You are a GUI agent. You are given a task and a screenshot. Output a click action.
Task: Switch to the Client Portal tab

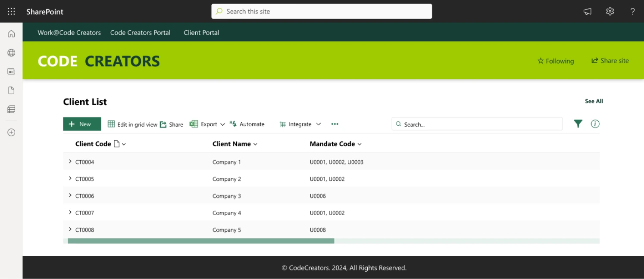coord(201,32)
